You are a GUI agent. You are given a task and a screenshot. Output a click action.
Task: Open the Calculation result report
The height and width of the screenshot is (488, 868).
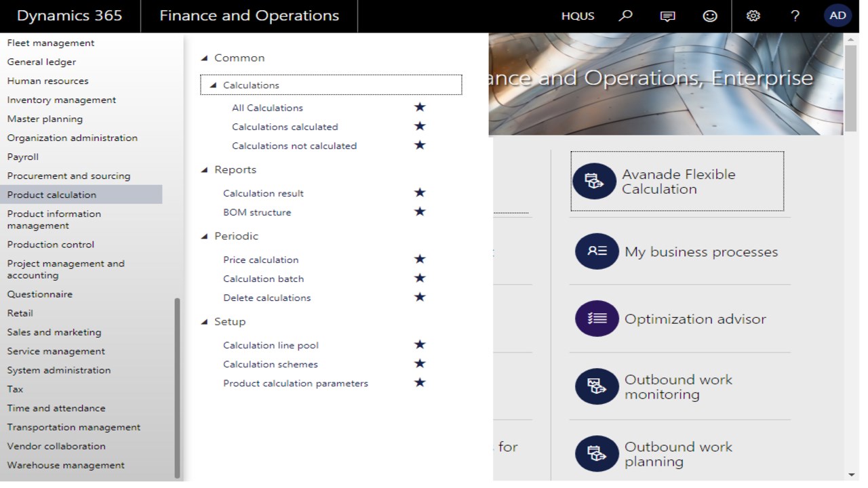[263, 193]
